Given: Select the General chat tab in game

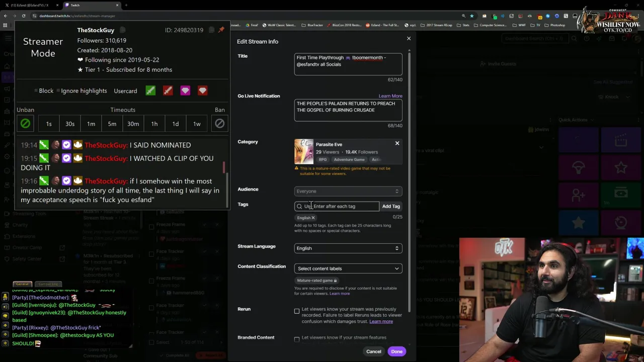Looking at the screenshot, I should (x=22, y=284).
